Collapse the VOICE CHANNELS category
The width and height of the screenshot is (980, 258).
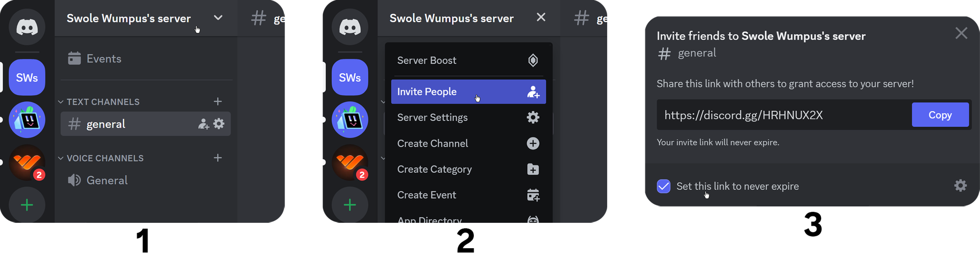coord(61,158)
